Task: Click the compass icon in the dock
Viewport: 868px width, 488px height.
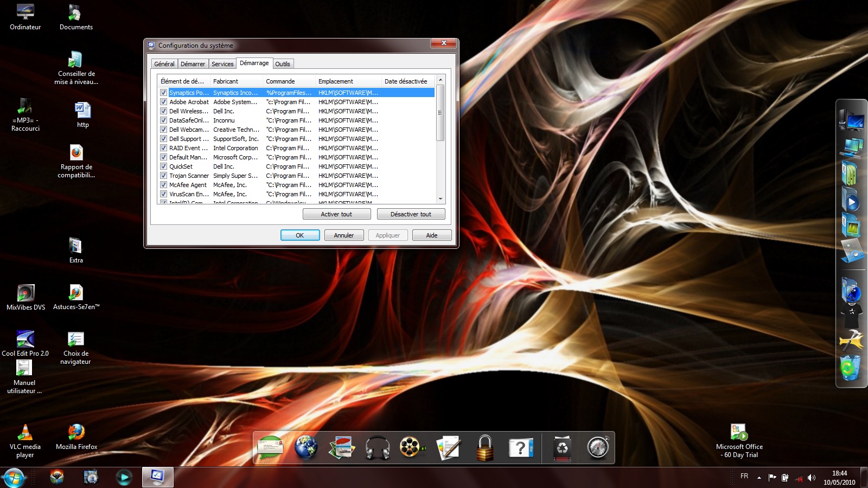Action: pyautogui.click(x=598, y=448)
